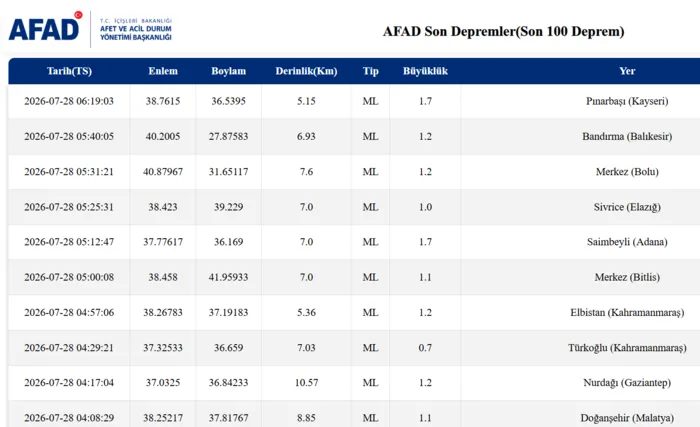Click the Derinlik(Km) column header

click(306, 71)
